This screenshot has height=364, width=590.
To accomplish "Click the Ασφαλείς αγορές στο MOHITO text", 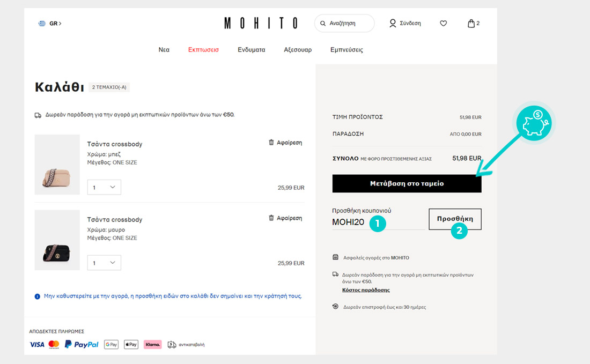I will pyautogui.click(x=376, y=257).
